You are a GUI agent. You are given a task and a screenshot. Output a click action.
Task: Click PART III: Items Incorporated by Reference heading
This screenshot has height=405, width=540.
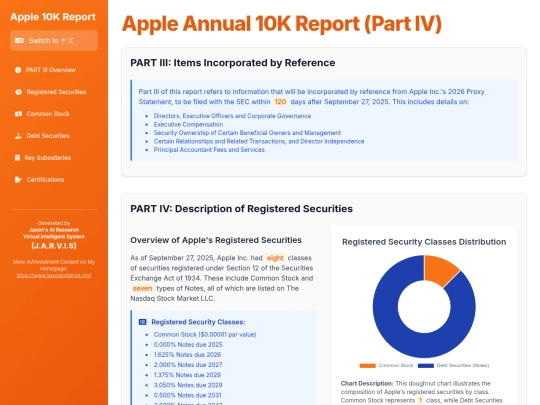pos(233,63)
